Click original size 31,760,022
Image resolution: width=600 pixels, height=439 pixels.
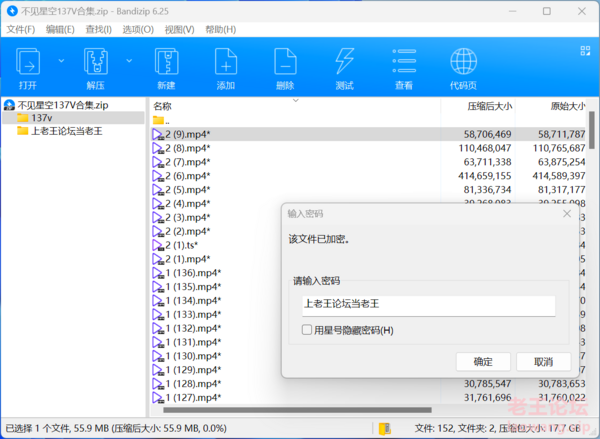click(x=562, y=398)
